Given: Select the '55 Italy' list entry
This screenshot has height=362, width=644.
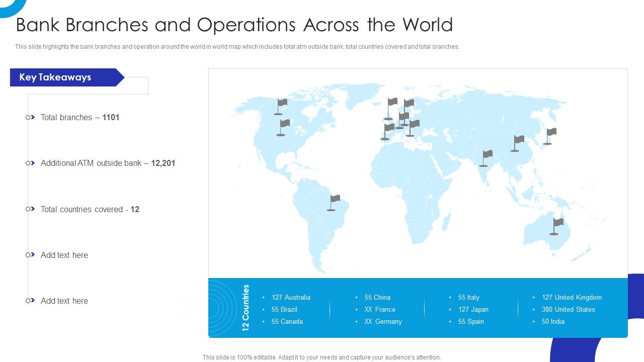Looking at the screenshot, I should pos(469,297).
